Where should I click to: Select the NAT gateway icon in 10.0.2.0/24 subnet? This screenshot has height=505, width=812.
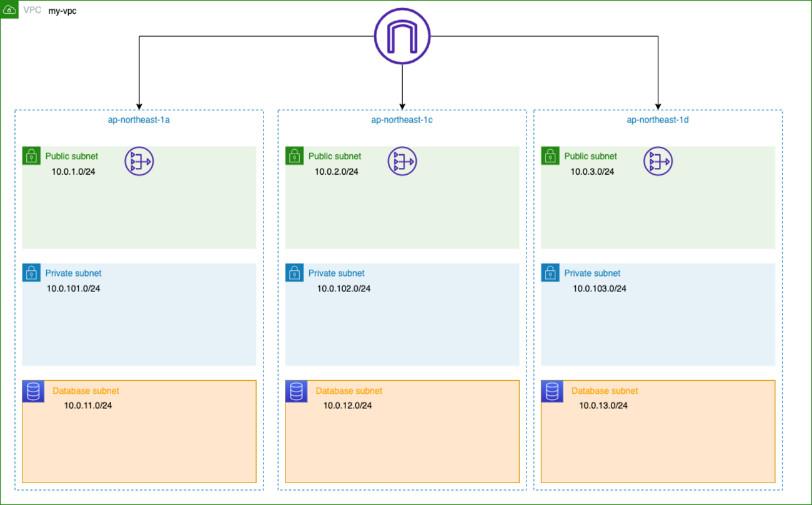(x=402, y=162)
